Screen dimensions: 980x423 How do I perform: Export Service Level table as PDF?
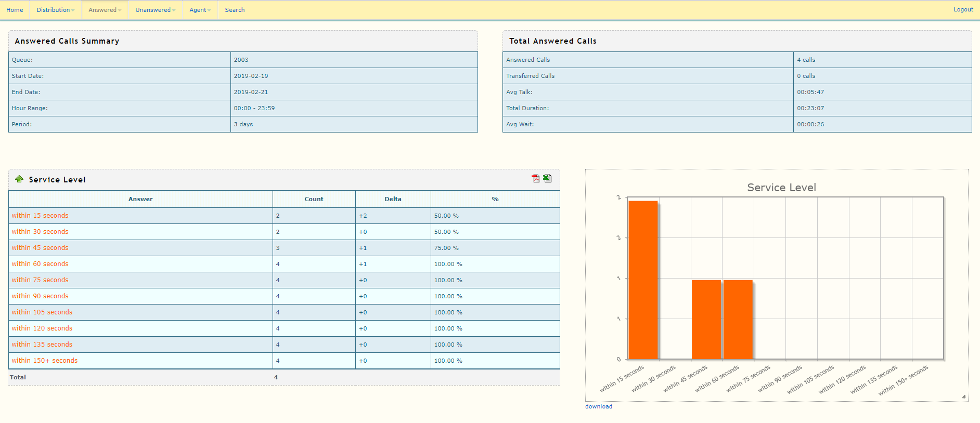coord(535,179)
